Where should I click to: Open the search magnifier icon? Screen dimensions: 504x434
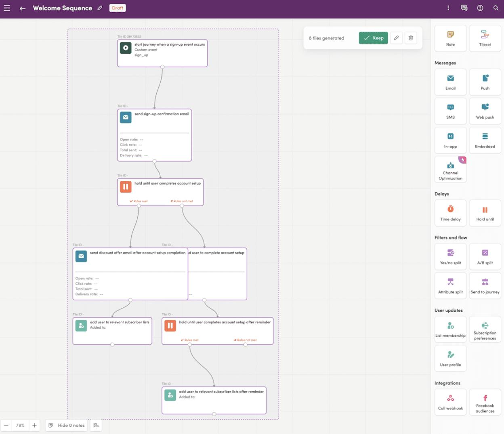pyautogui.click(x=496, y=8)
